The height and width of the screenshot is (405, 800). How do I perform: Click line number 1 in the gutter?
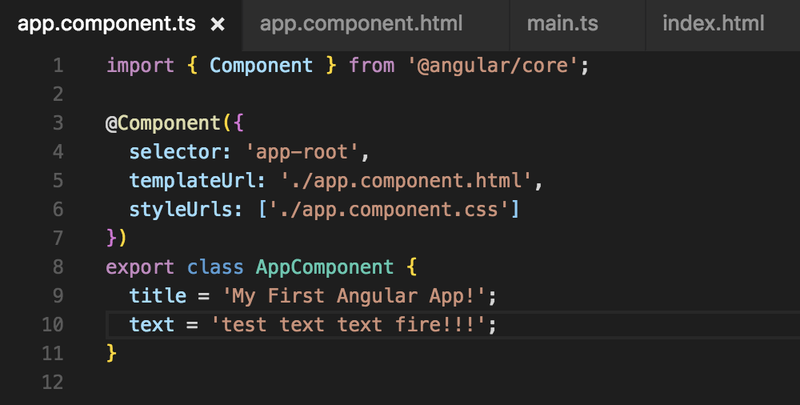pos(58,65)
